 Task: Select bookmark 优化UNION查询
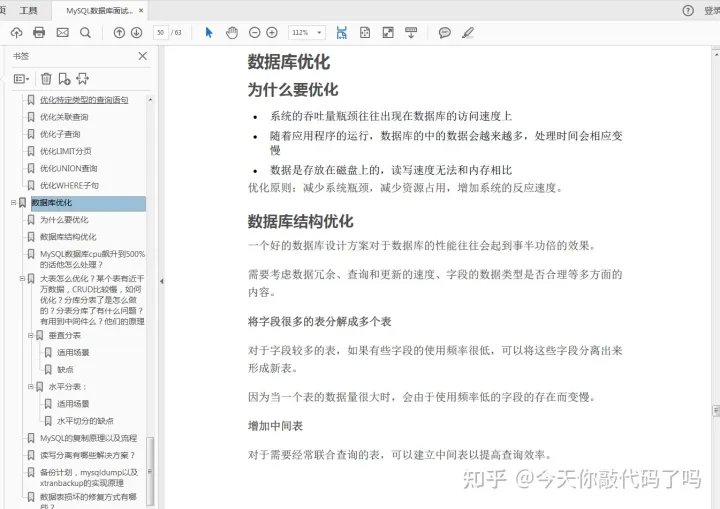pos(68,168)
